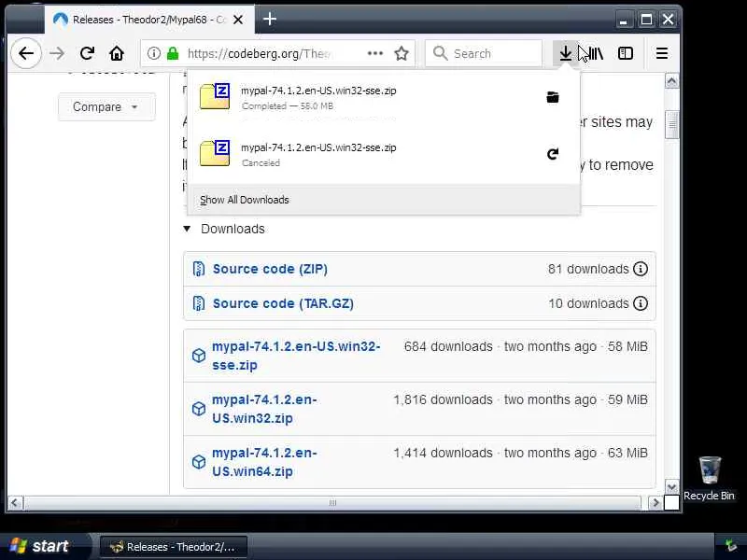Reload the page with the refresh button

(87, 53)
